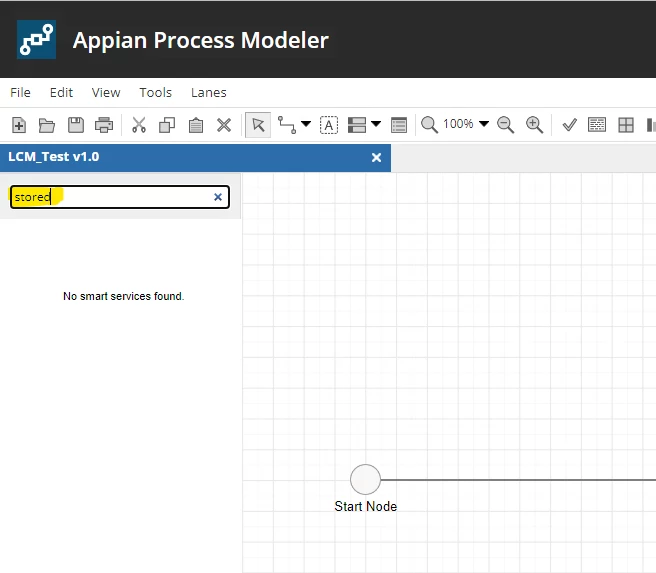Click the Zoom In icon
Viewport: 656px width, 573px height.
click(x=534, y=125)
